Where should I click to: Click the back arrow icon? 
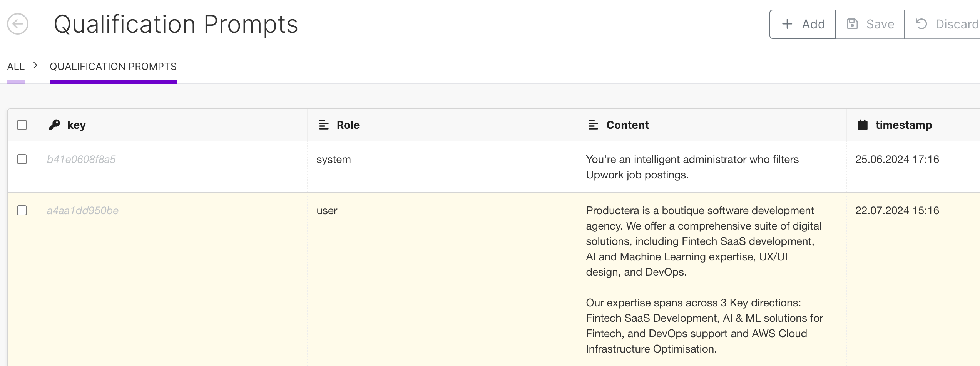(x=18, y=24)
